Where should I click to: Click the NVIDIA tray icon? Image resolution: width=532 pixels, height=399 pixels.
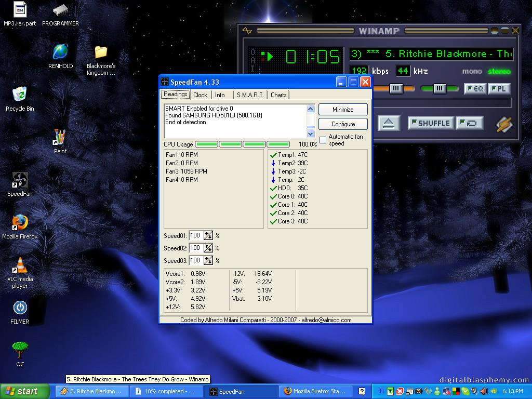pyautogui.click(x=494, y=391)
